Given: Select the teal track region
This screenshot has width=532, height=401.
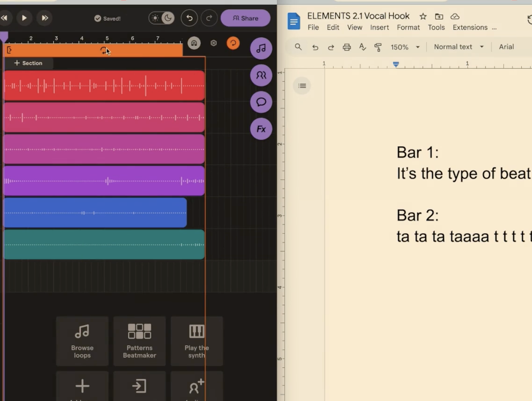Looking at the screenshot, I should [x=104, y=244].
